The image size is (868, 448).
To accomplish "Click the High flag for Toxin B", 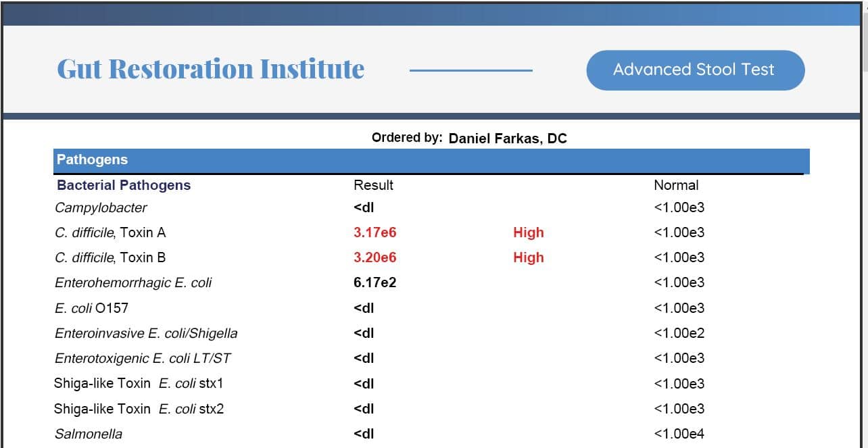I will pyautogui.click(x=529, y=258).
